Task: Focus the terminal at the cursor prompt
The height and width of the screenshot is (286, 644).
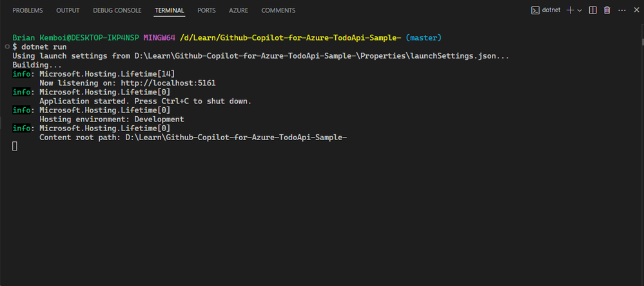Action: pyautogui.click(x=15, y=146)
